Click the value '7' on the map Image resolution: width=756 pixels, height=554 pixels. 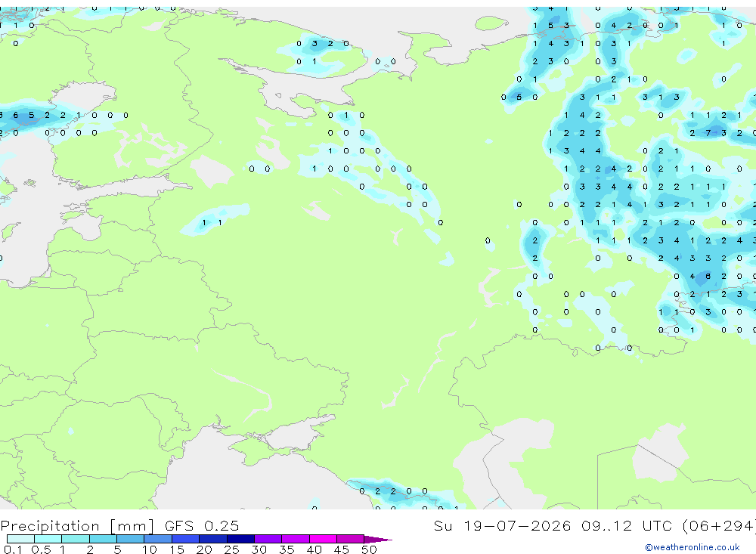[x=708, y=133]
